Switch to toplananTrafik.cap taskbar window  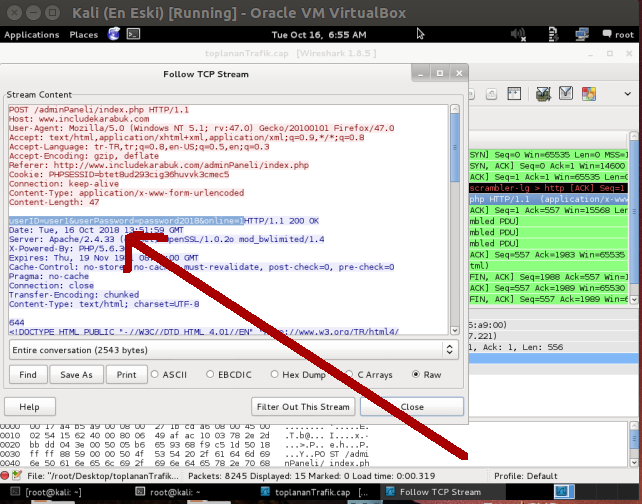314,492
